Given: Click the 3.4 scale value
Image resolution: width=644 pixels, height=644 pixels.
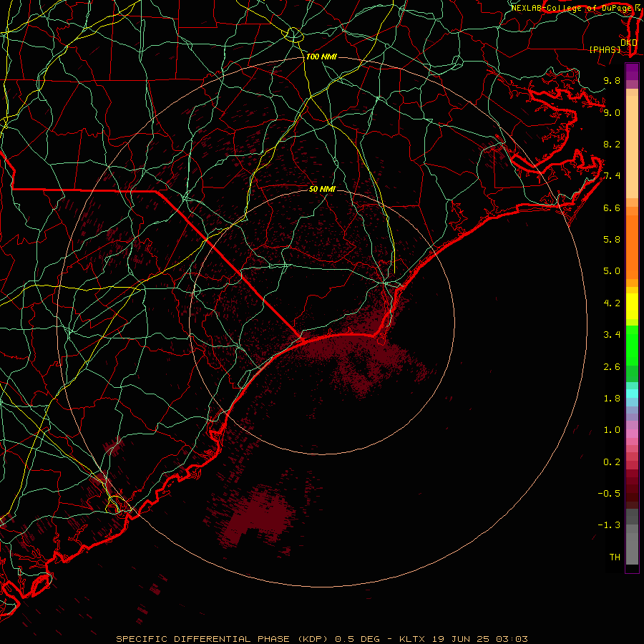Looking at the screenshot, I should [612, 335].
